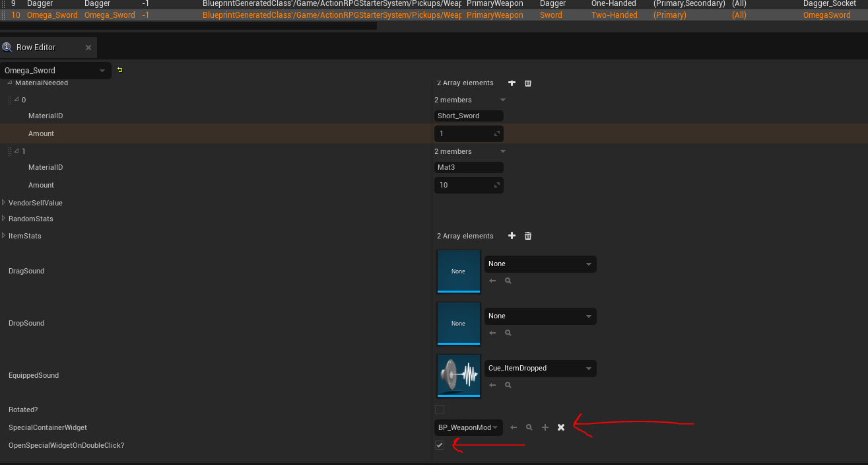Open the BP_WeaponMod class dropdown
The height and width of the screenshot is (465, 868).
coord(469,427)
